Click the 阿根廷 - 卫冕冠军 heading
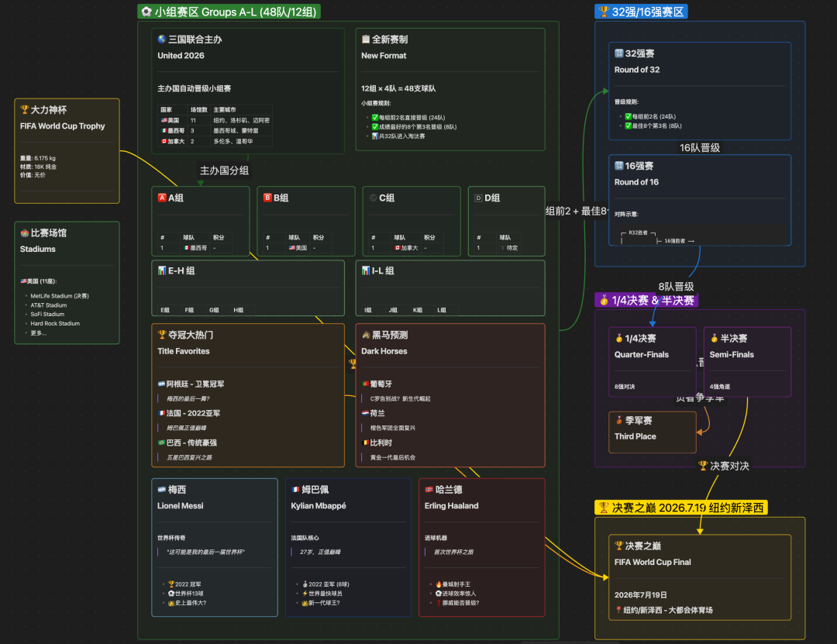 point(191,384)
